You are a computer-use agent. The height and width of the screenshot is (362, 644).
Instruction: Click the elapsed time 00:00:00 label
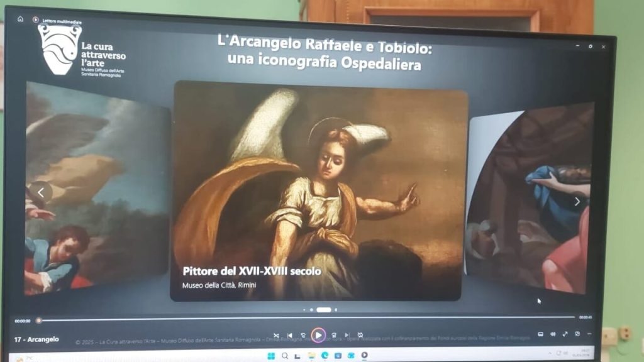tap(23, 321)
